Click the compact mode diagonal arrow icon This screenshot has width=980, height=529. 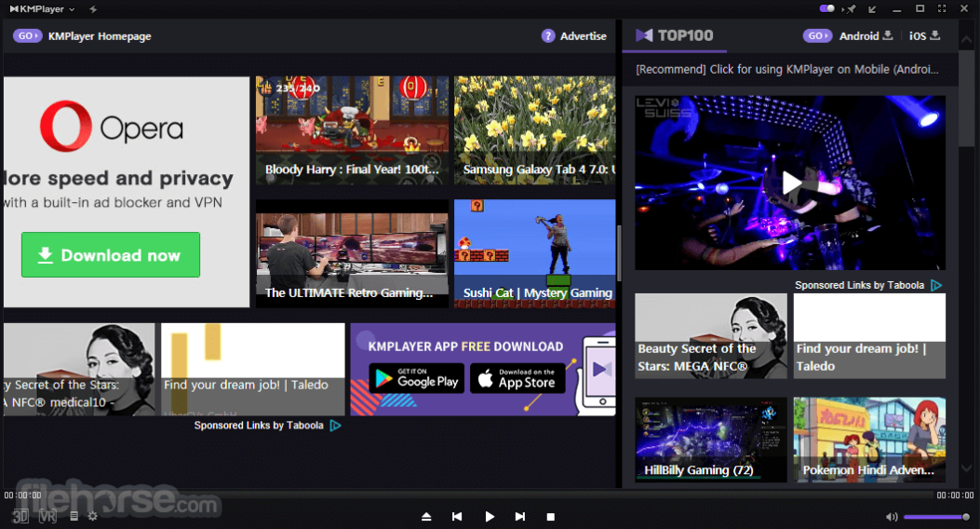pyautogui.click(x=872, y=8)
